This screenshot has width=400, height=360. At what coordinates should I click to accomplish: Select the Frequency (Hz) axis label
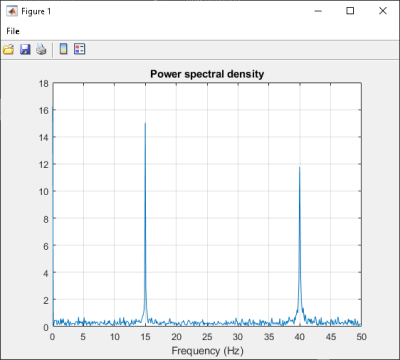tap(207, 351)
